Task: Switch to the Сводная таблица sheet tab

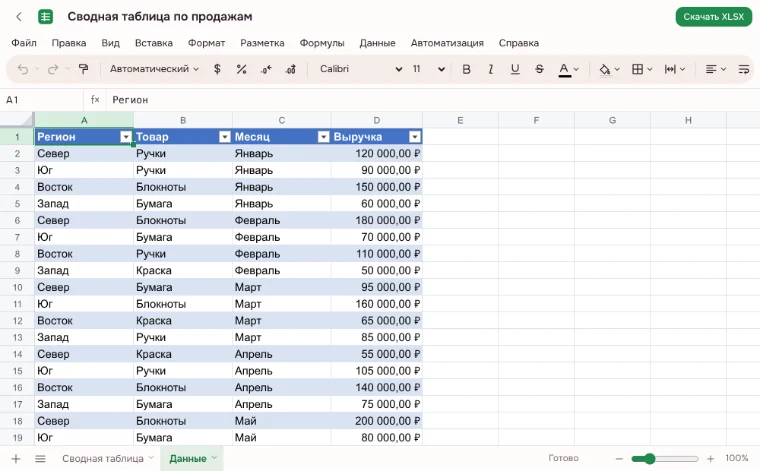Action: click(x=103, y=458)
